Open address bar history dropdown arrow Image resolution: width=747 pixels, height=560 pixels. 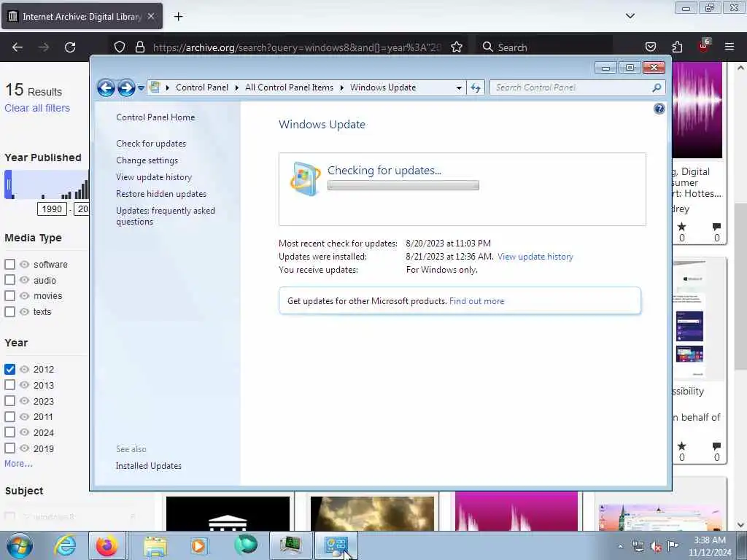click(x=459, y=87)
